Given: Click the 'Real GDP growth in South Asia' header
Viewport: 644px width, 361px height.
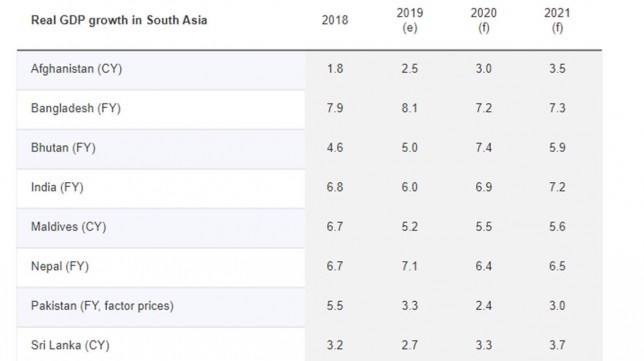Looking at the screenshot, I should pos(119,21).
